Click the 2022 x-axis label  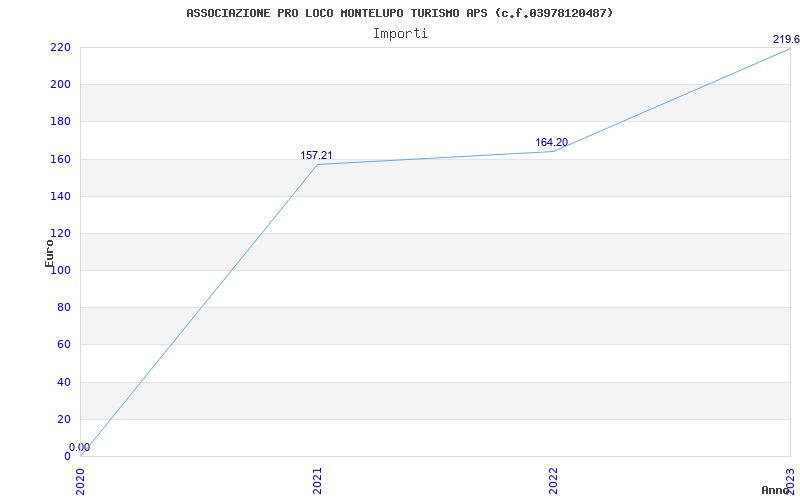click(x=554, y=480)
